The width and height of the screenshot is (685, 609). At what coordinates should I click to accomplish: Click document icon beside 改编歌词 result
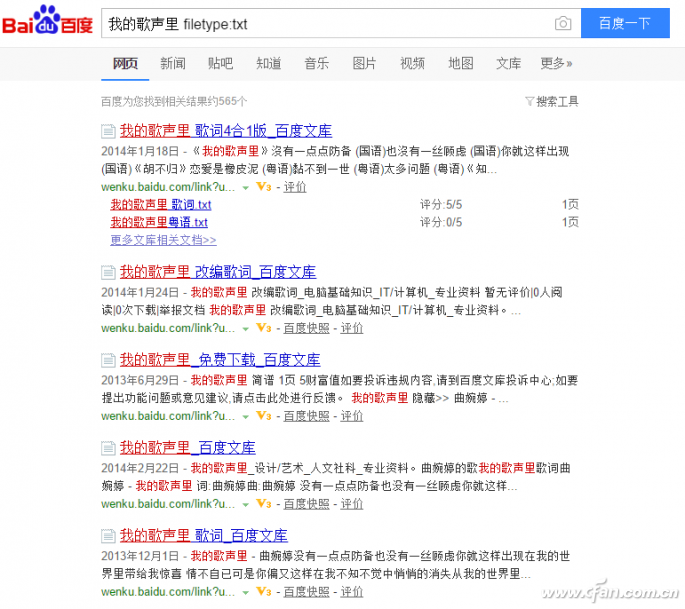pyautogui.click(x=108, y=272)
